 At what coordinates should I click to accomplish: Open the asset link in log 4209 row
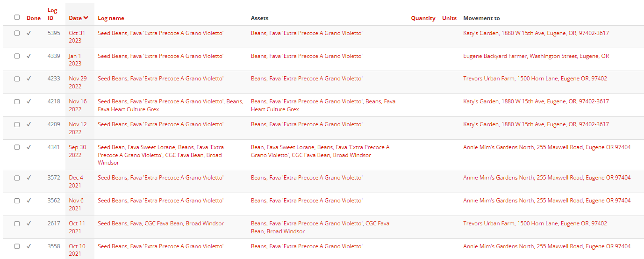point(307,124)
